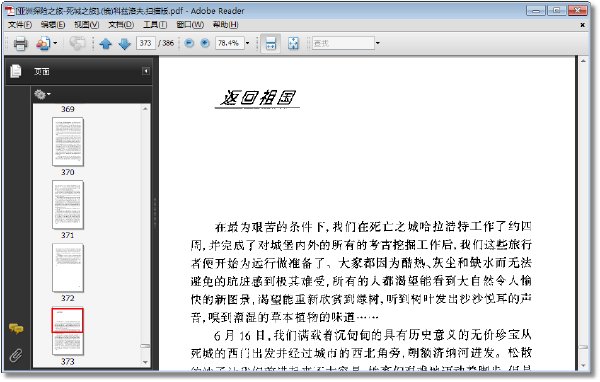Collapse the Pages panel header arrow

coord(146,71)
